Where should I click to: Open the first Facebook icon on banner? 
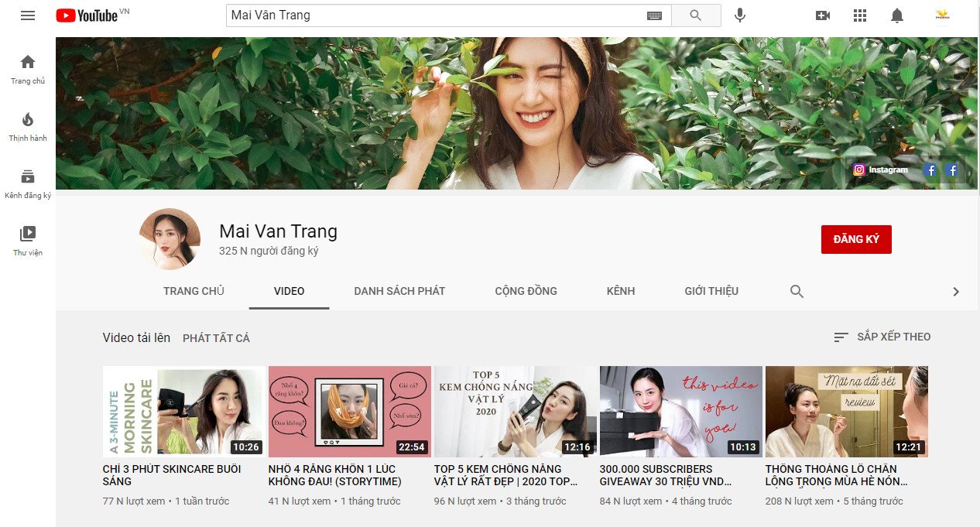pyautogui.click(x=930, y=170)
